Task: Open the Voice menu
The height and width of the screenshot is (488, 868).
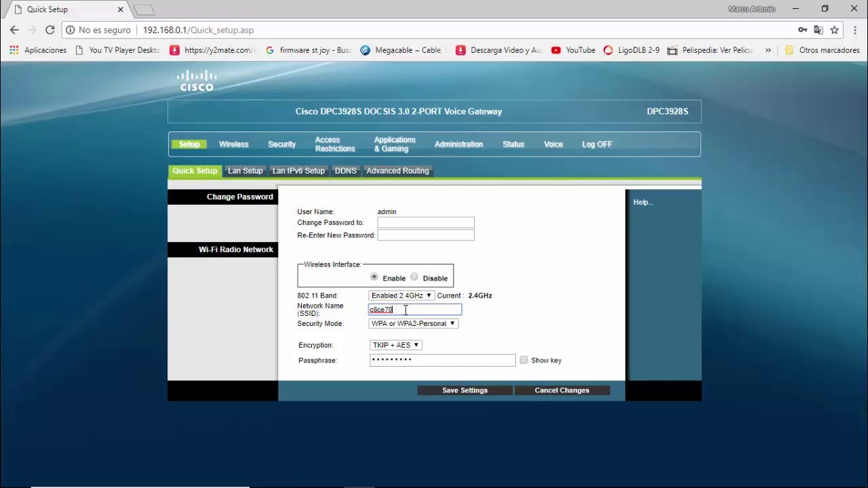Action: point(553,144)
